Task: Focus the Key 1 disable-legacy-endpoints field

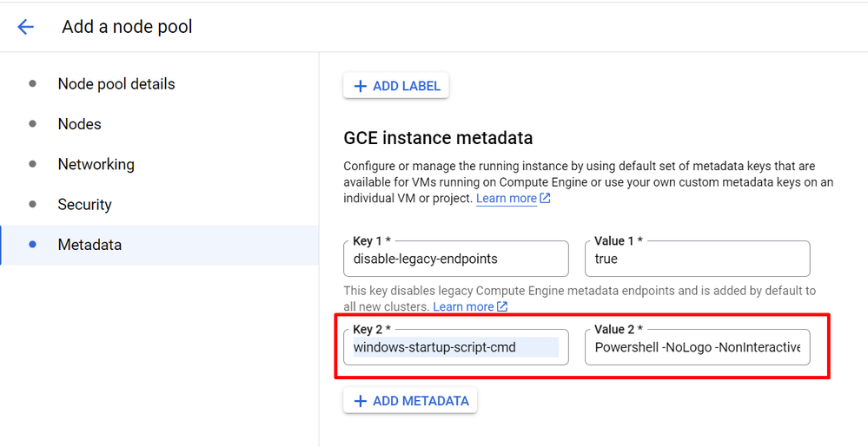Action: click(455, 259)
